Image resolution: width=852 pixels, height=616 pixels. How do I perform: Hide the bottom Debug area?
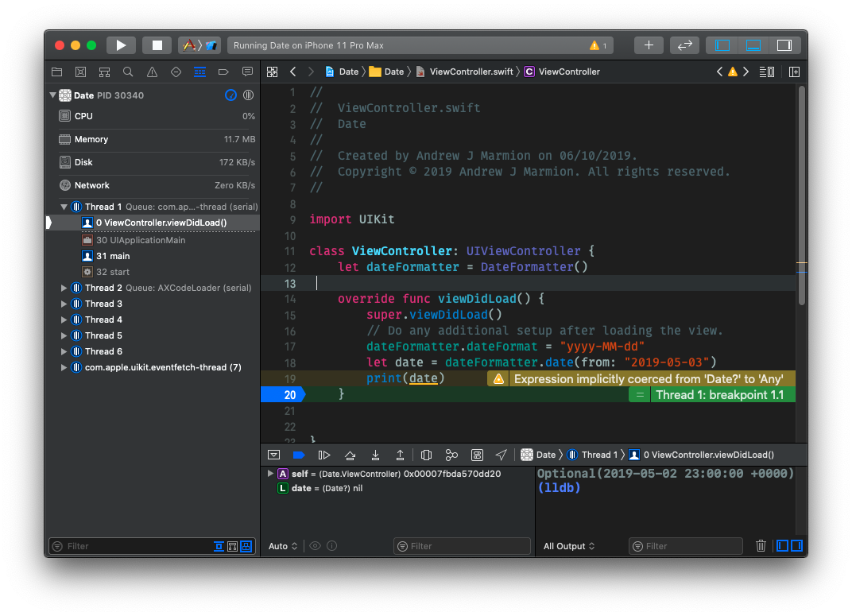(753, 45)
